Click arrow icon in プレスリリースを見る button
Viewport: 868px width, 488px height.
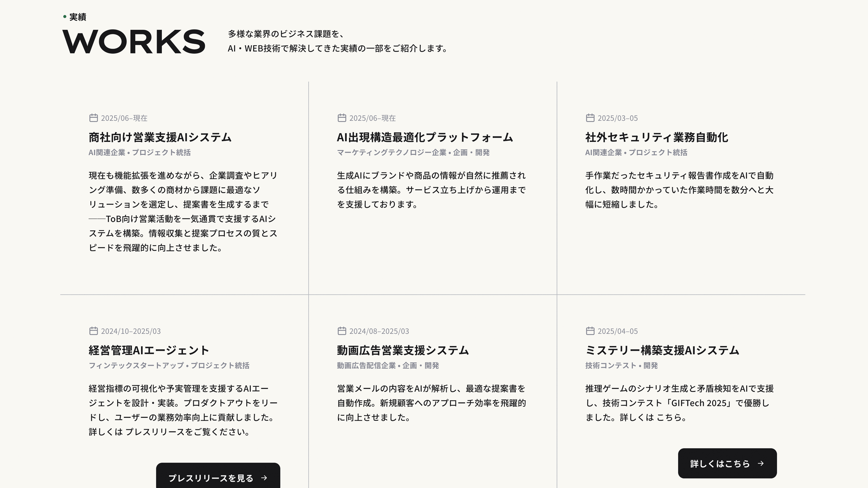pos(264,478)
